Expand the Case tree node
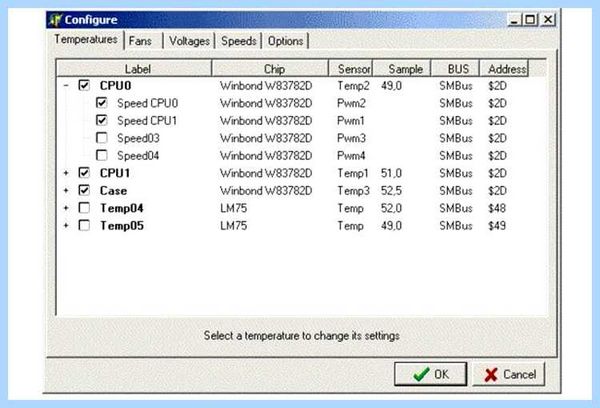 (66, 191)
